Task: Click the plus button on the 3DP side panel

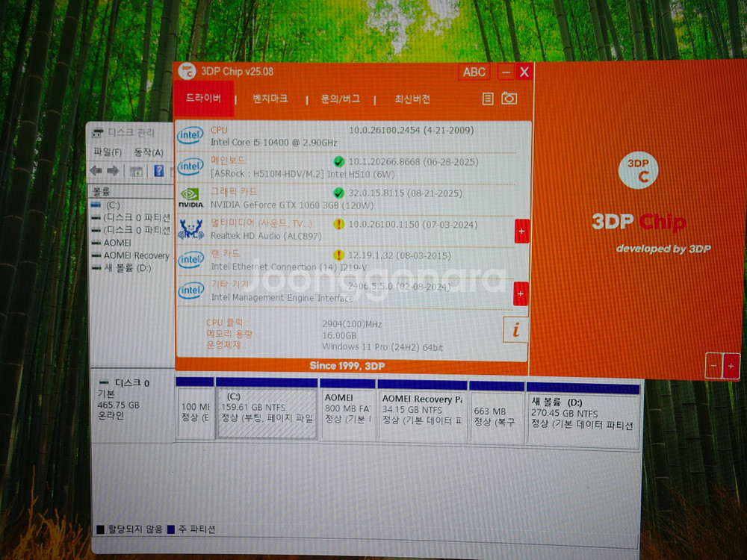Action: click(731, 366)
